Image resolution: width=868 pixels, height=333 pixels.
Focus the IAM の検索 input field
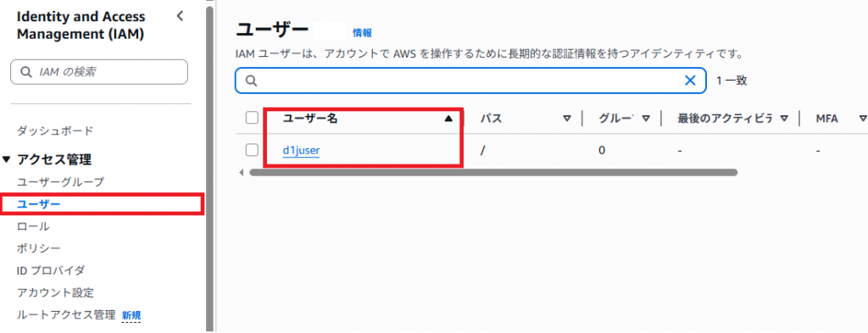coord(99,72)
